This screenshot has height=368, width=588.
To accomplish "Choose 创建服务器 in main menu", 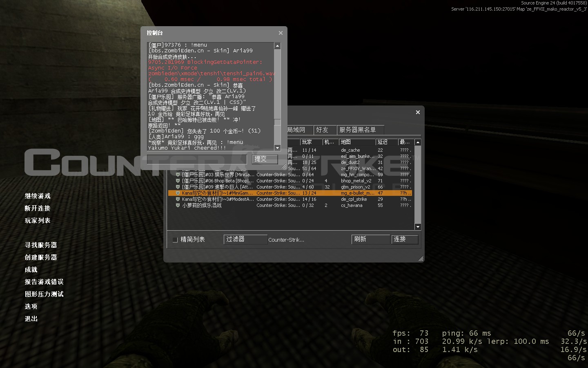I will [x=41, y=258].
